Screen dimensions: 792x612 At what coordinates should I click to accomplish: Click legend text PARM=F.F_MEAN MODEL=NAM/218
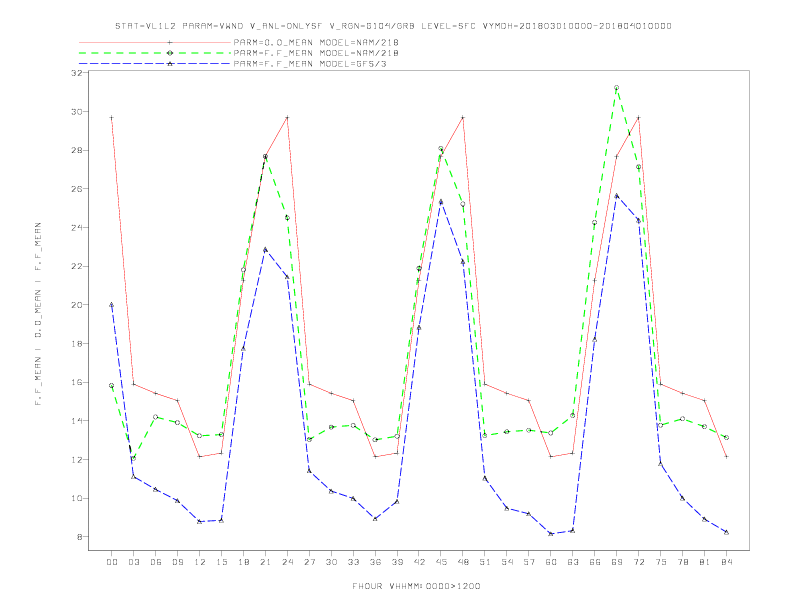pyautogui.click(x=316, y=53)
